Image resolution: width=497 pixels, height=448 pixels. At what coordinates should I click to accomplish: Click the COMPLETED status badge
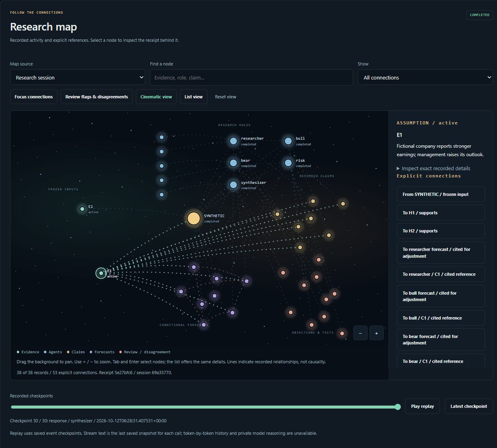click(x=480, y=15)
